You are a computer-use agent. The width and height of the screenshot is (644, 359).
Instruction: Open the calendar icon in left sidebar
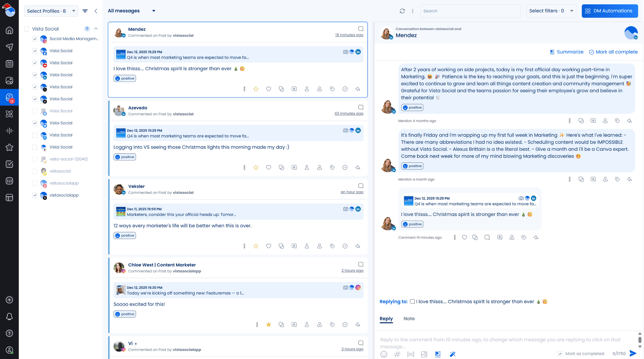point(9,64)
